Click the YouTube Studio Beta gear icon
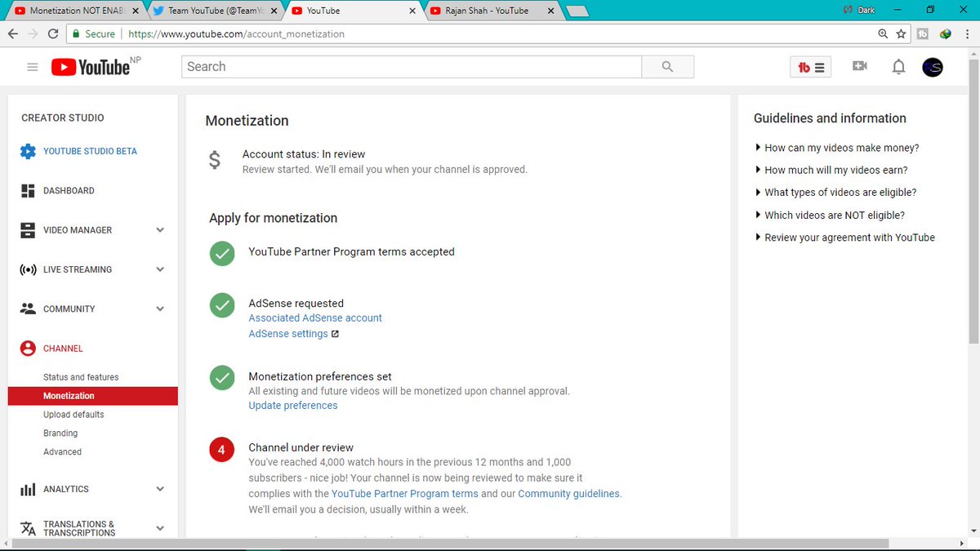The height and width of the screenshot is (551, 980). click(x=28, y=151)
